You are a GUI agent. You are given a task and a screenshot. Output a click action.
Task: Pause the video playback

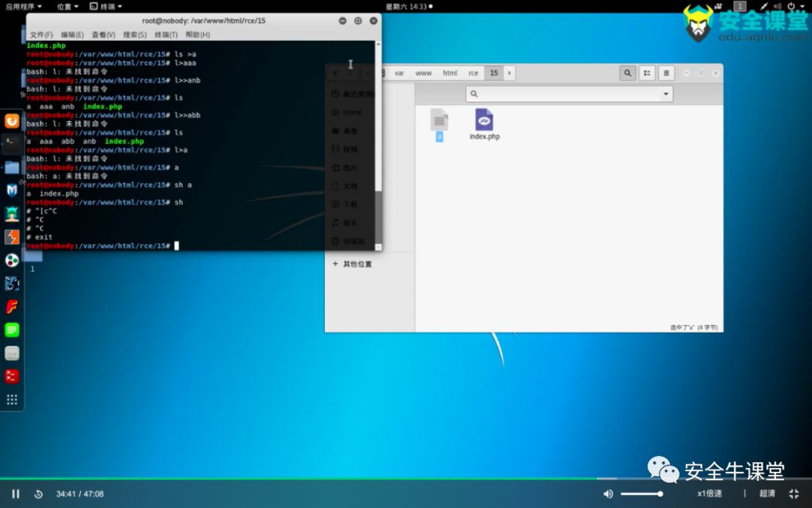point(16,494)
